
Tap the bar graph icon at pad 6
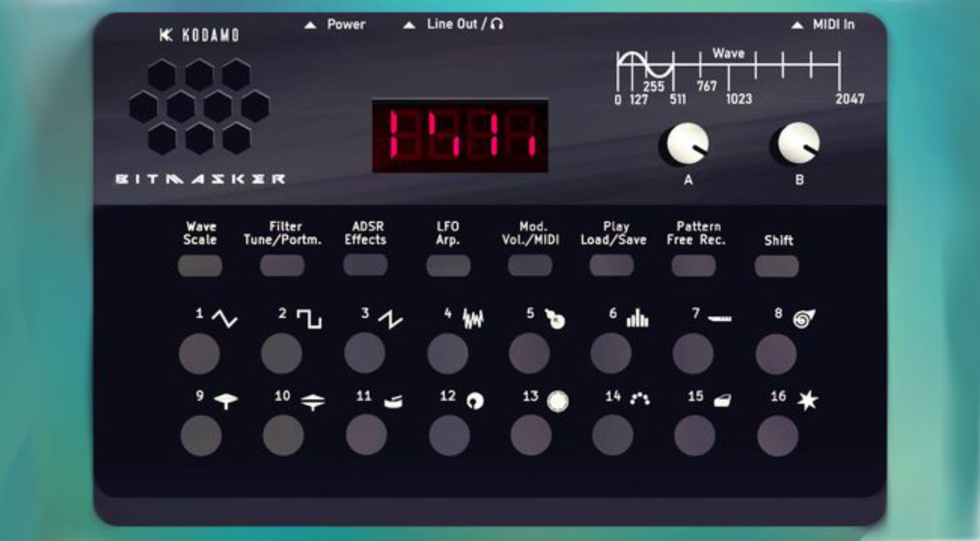pos(637,318)
